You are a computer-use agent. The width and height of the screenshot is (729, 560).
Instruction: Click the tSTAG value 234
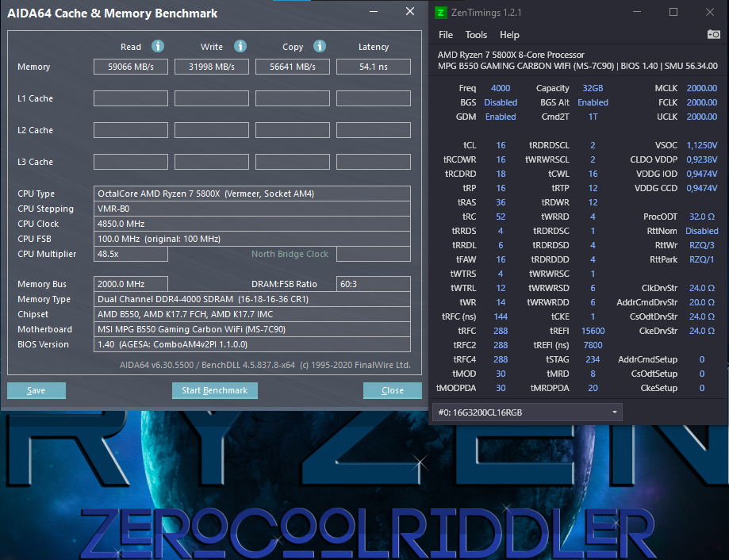(593, 359)
